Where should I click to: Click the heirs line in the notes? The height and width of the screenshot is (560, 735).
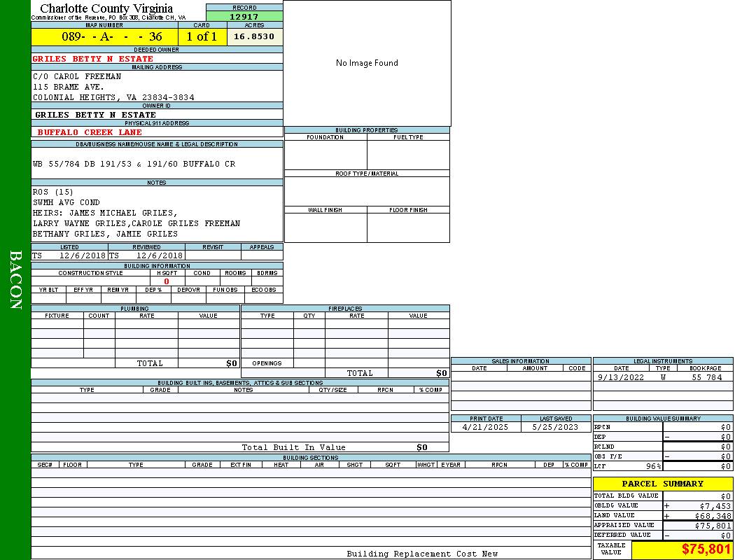click(105, 213)
